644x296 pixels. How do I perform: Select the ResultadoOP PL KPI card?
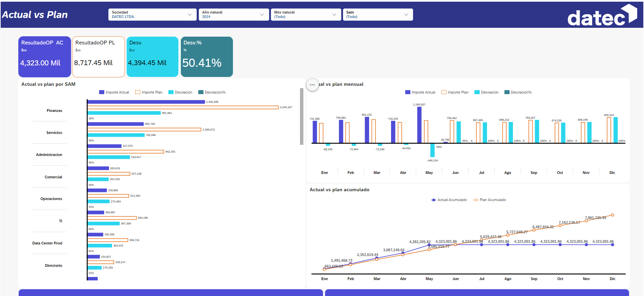click(99, 57)
